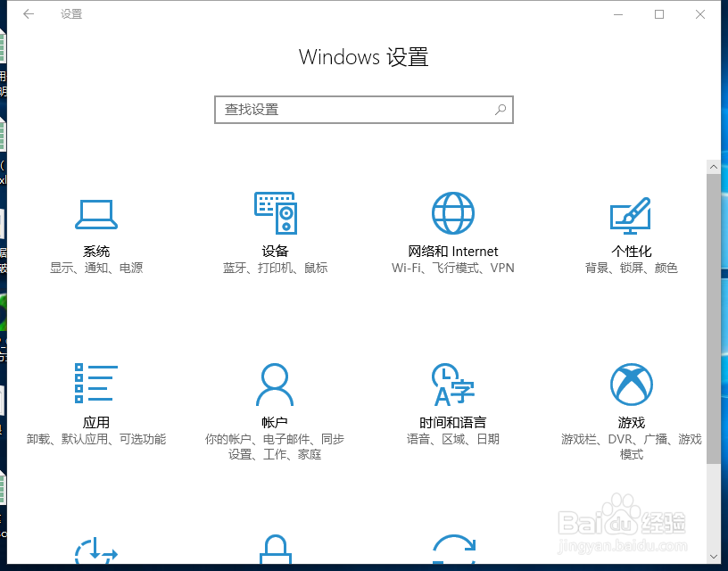Click the scrollbar up arrow
The width and height of the screenshot is (728, 571).
(714, 167)
